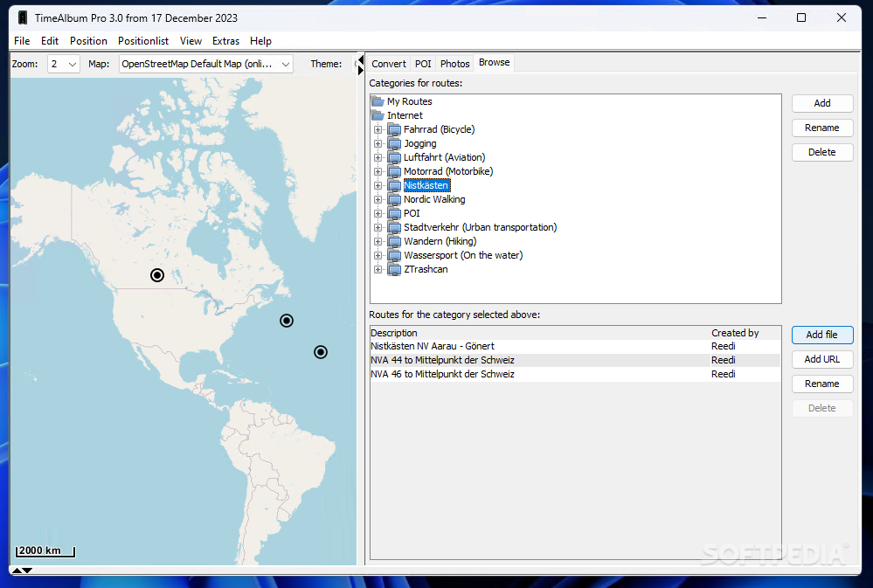Switch to the Photos tab
The height and width of the screenshot is (588, 873).
tap(455, 64)
